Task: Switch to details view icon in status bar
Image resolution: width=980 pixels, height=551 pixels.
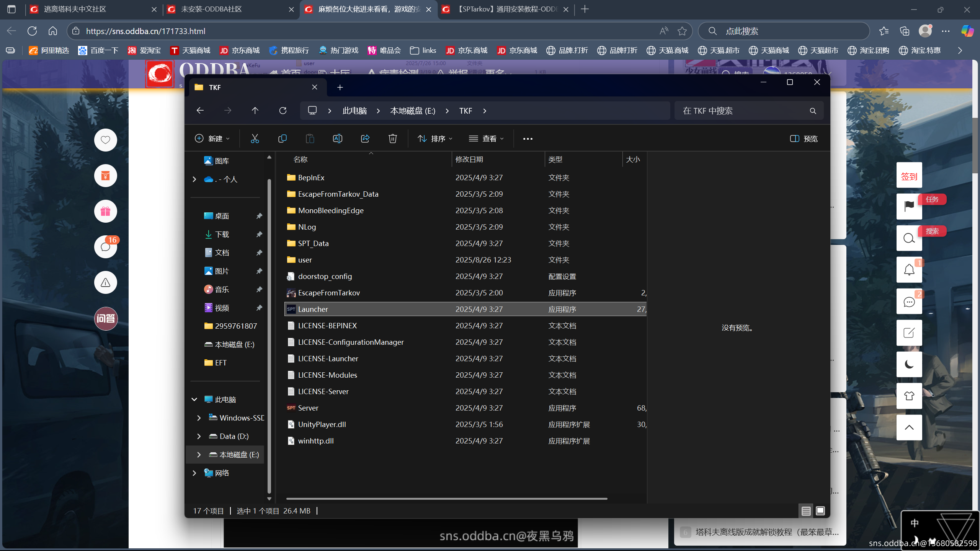Action: 806,511
